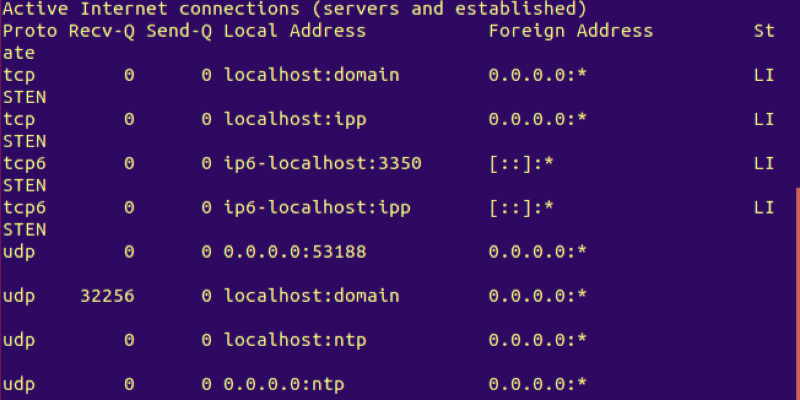The width and height of the screenshot is (800, 400).
Task: Click tcp6 protocol in the ip6-localhost:ipp row
Action: click(25, 207)
